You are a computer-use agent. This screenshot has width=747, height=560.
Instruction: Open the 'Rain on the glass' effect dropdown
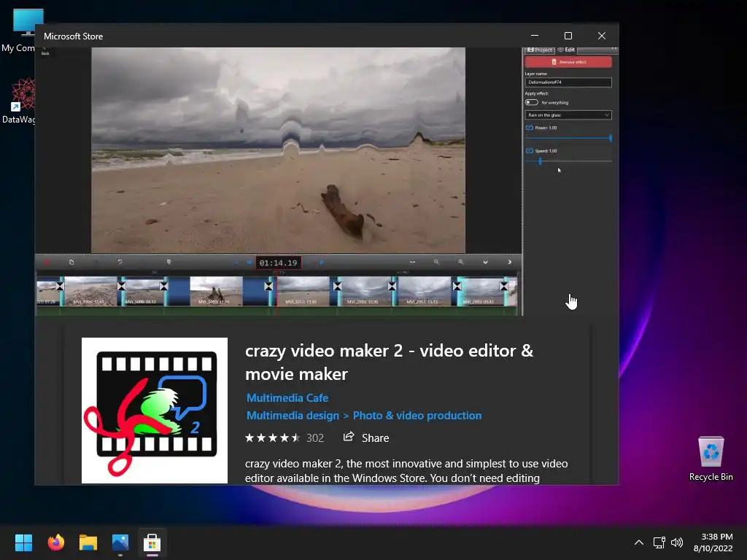pos(568,114)
